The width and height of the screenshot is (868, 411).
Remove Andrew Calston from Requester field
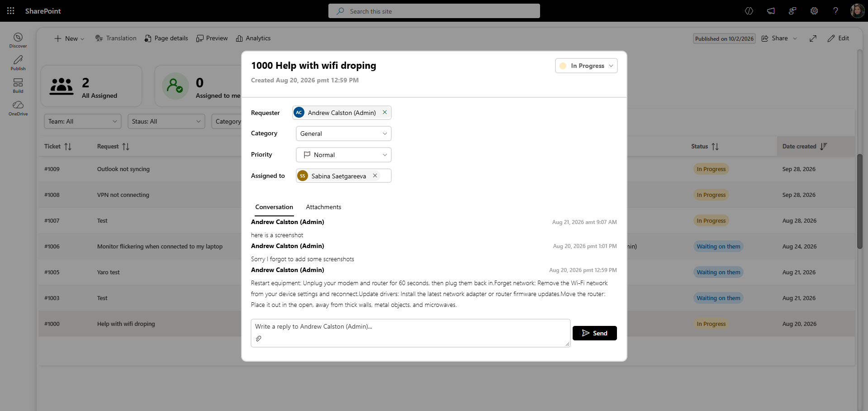tap(385, 112)
